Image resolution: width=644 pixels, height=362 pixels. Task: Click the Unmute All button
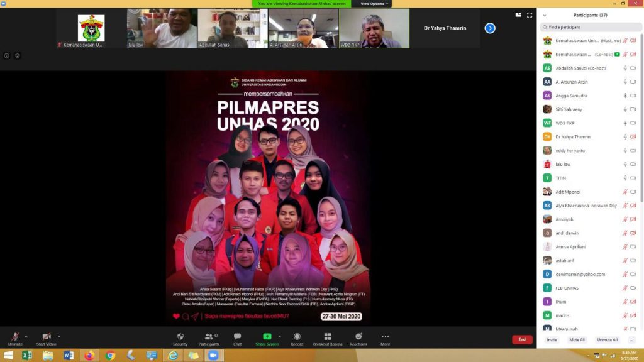pos(606,339)
